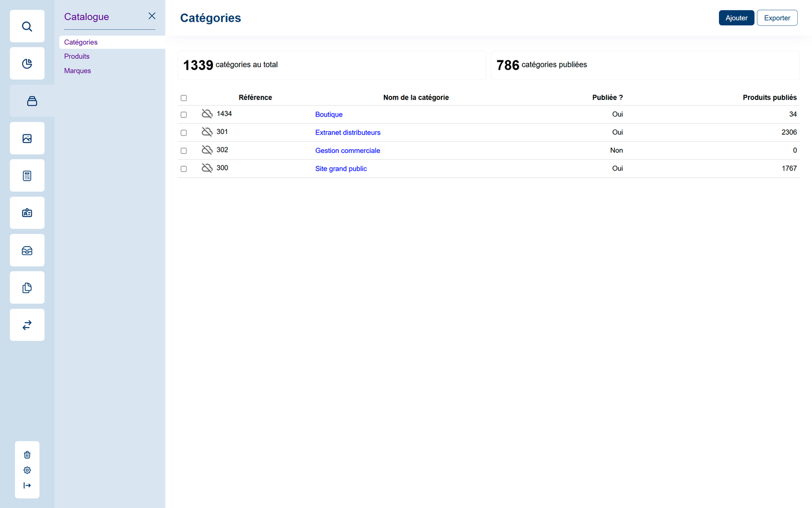
Task: Go to Marques in the Catalogue menu
Action: click(x=77, y=70)
